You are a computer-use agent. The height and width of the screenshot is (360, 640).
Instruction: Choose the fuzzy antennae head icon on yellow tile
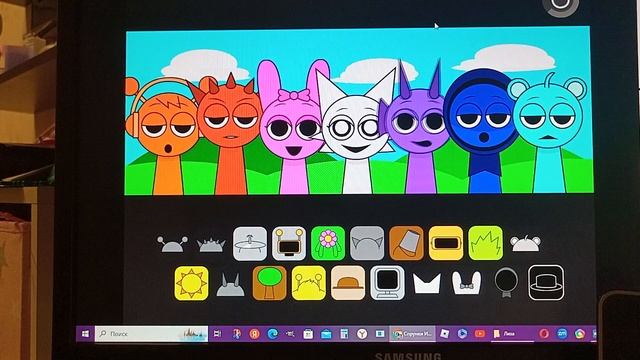tap(309, 283)
